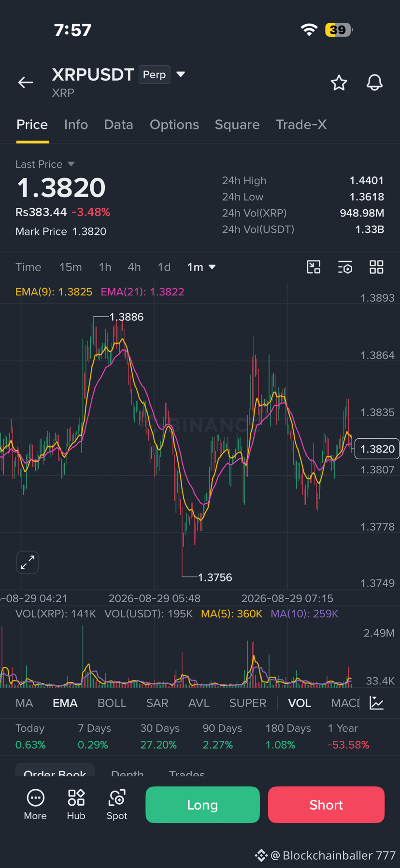Tap the 1.3886 high price label
Image resolution: width=400 pixels, height=868 pixels.
coord(126,317)
